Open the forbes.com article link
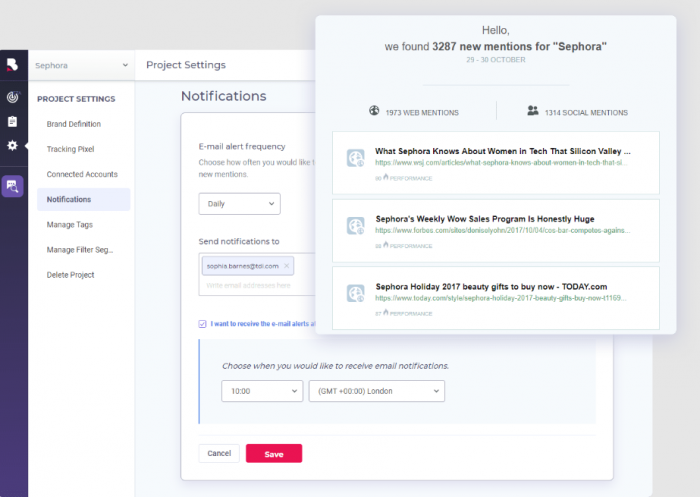Image resolution: width=700 pixels, height=497 pixels. [503, 230]
